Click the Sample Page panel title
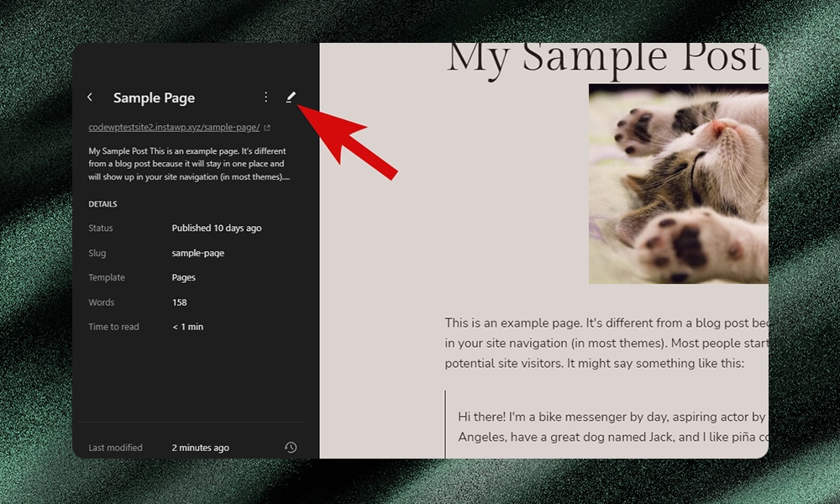 pos(154,97)
